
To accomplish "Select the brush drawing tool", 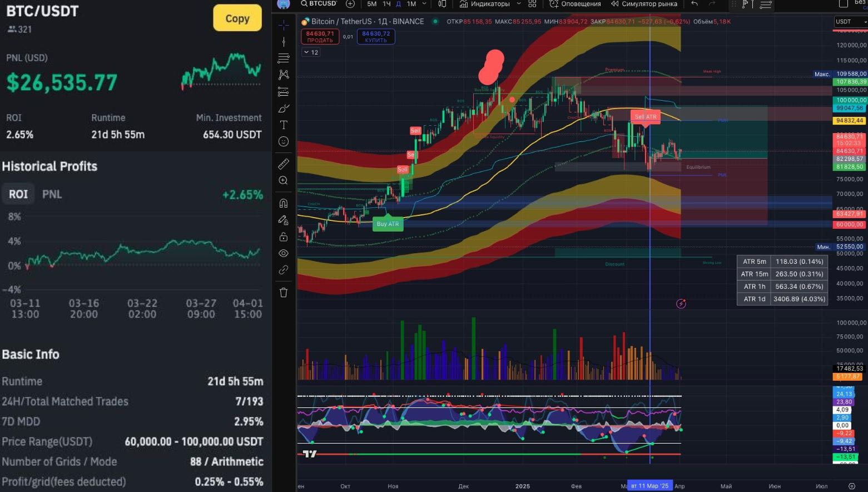I will pyautogui.click(x=284, y=109).
